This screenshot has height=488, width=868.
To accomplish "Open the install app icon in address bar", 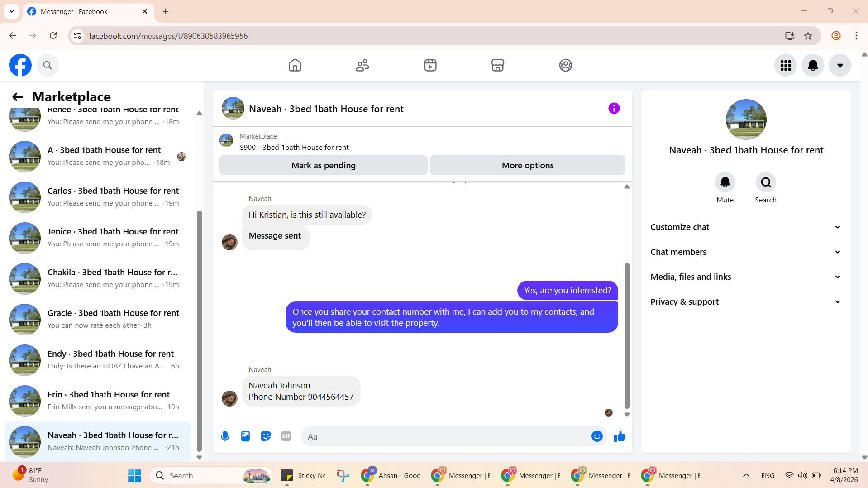I will [790, 36].
